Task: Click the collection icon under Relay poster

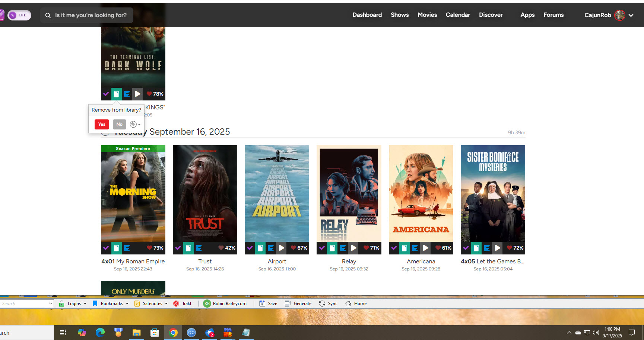Action: [x=332, y=248]
